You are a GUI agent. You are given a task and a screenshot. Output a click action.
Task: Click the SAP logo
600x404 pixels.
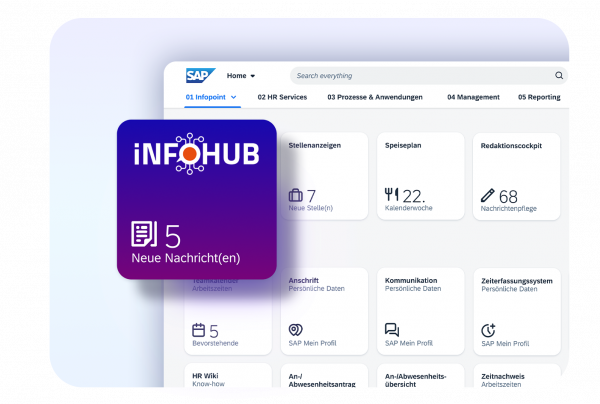[x=200, y=75]
